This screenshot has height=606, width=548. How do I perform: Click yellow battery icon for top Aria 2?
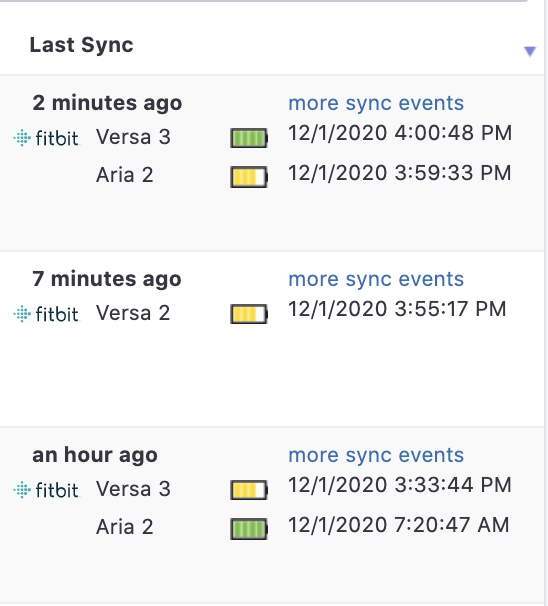249,177
